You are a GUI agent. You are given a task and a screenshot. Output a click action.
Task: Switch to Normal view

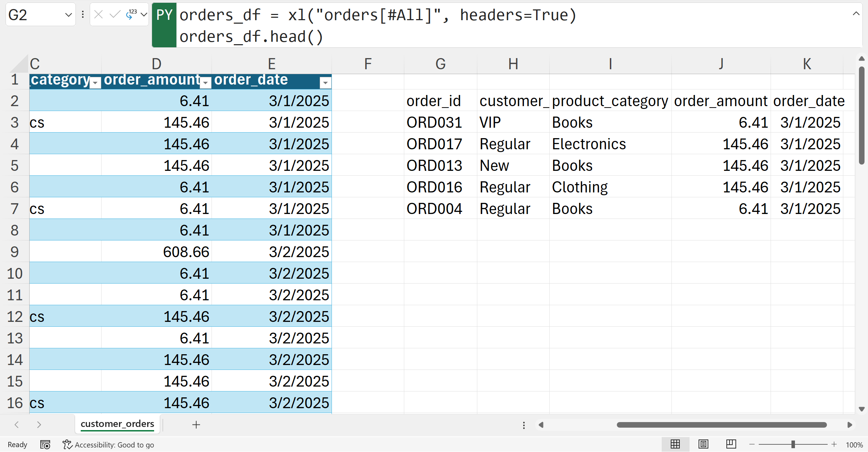click(x=675, y=444)
